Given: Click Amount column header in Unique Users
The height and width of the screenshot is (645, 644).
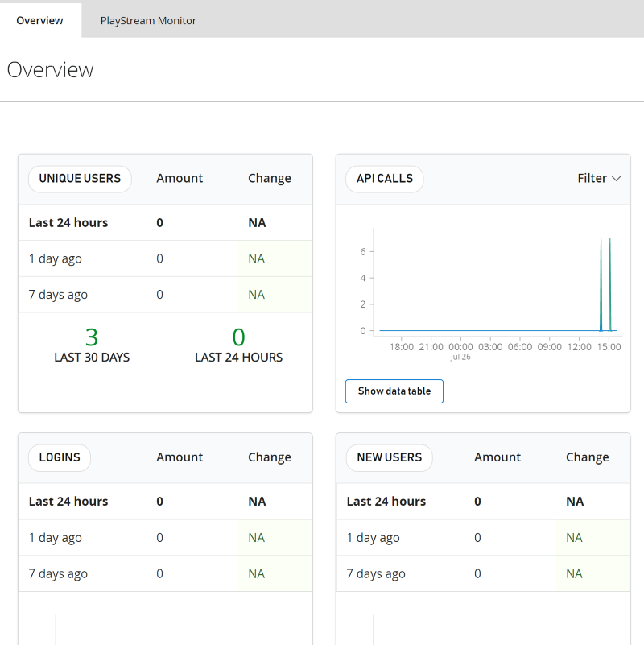Looking at the screenshot, I should [180, 178].
